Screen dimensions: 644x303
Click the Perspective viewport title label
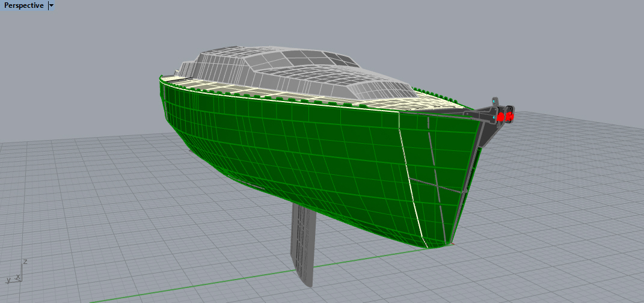click(24, 5)
